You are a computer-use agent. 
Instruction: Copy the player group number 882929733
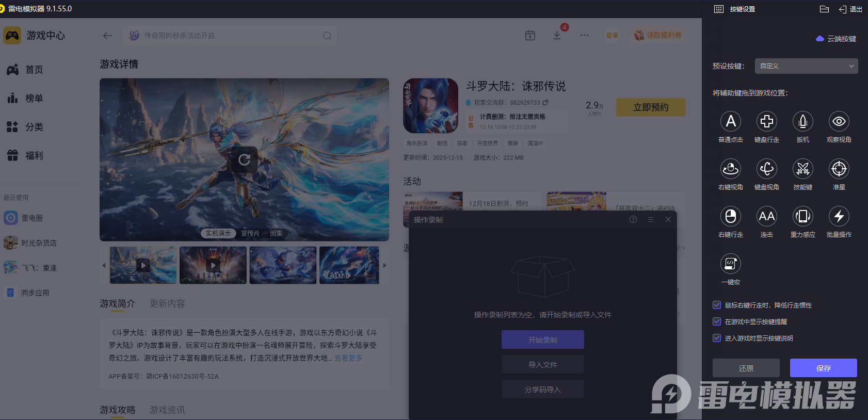pos(545,103)
